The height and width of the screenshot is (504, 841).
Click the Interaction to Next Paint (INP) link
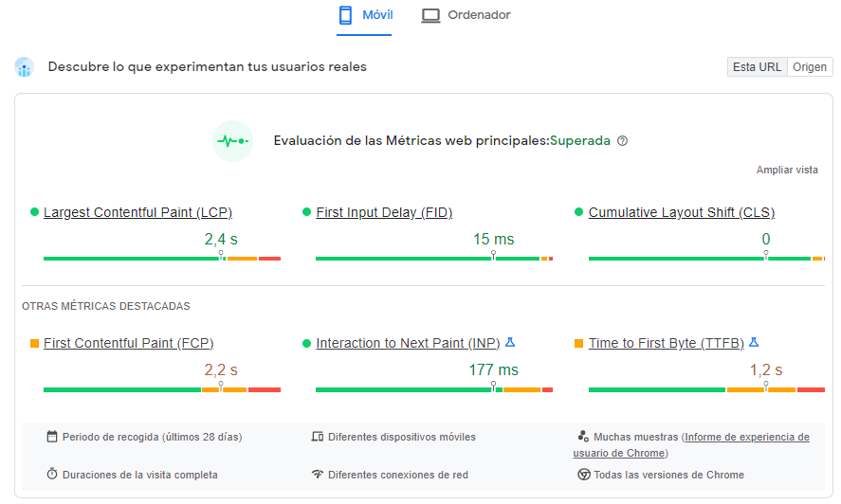point(408,343)
